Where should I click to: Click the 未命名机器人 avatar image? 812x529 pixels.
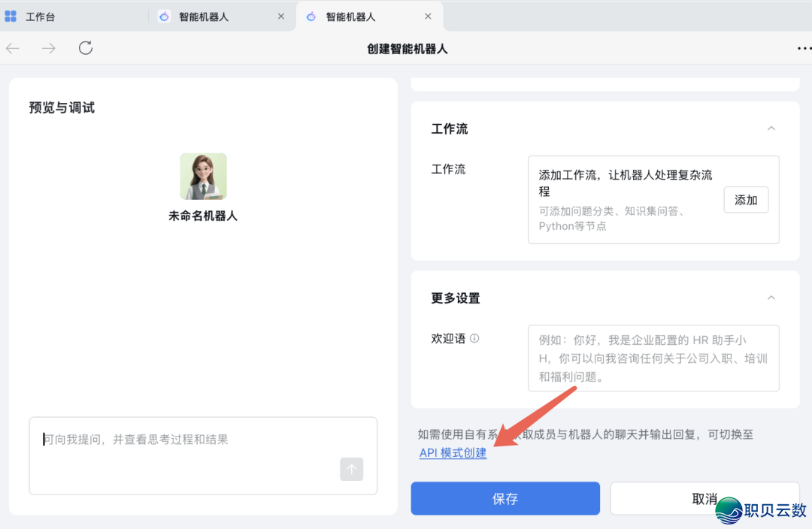(x=201, y=176)
